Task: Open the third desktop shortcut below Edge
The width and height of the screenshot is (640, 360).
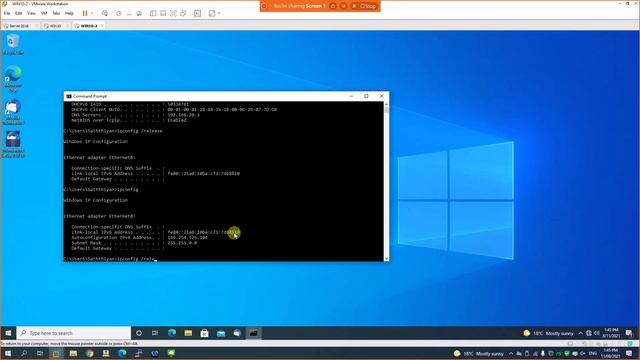Action: [x=13, y=111]
